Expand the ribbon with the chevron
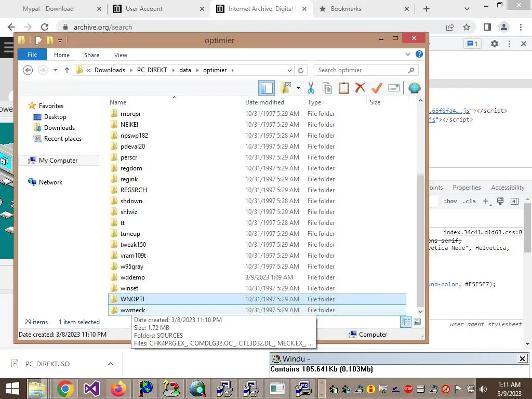The width and height of the screenshot is (532, 399). 408,54
